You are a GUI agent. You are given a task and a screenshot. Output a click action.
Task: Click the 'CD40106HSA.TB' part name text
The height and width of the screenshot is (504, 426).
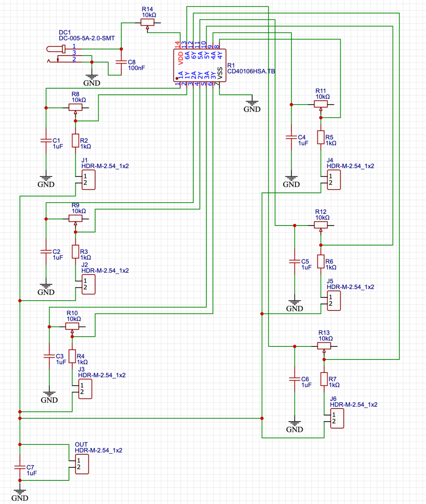click(x=251, y=71)
